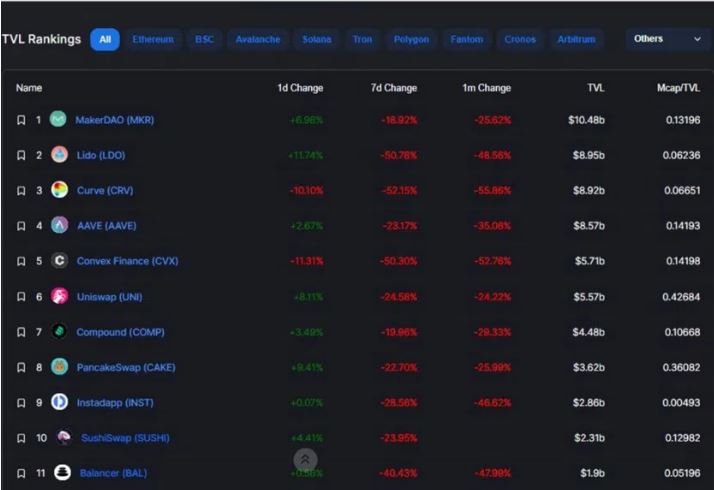Click the scroll-to-top double chevron button
This screenshot has width=714, height=490.
[305, 459]
